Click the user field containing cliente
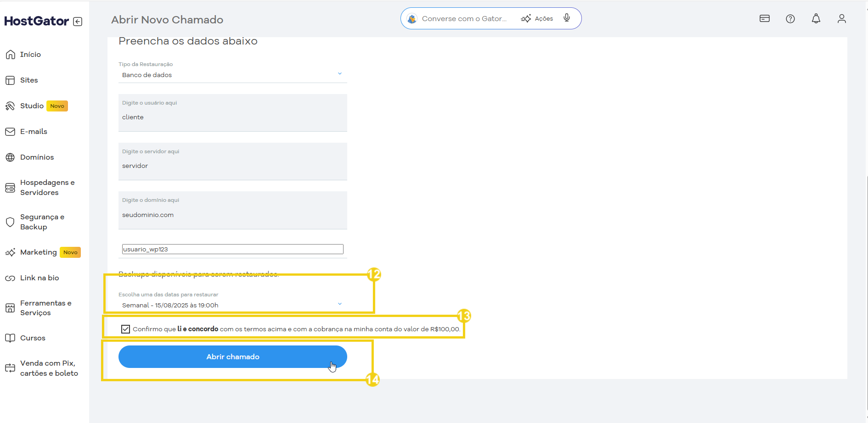The image size is (868, 423). click(233, 113)
